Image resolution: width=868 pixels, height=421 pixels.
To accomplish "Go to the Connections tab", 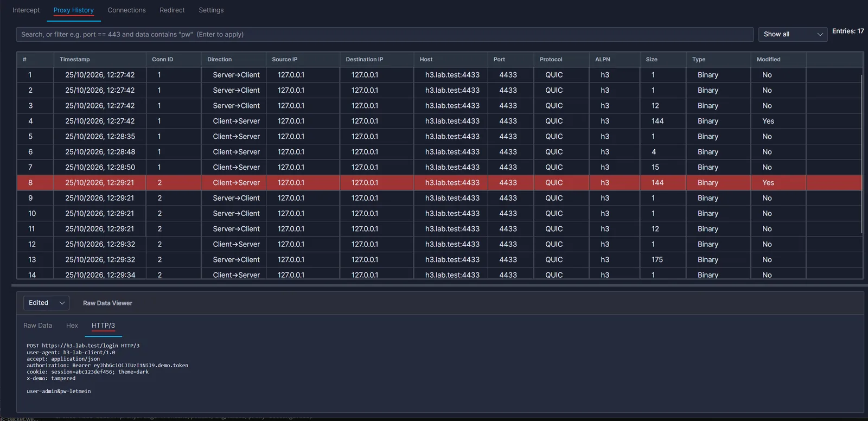I will point(126,10).
